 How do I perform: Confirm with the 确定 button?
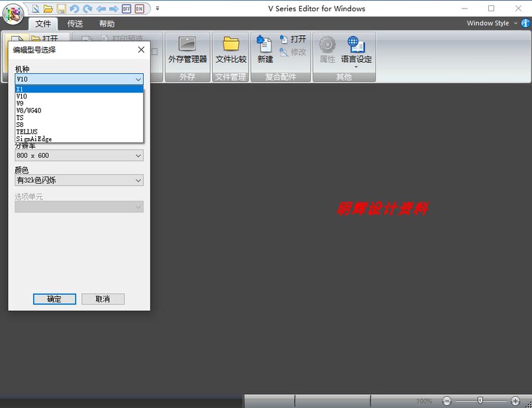pos(55,299)
